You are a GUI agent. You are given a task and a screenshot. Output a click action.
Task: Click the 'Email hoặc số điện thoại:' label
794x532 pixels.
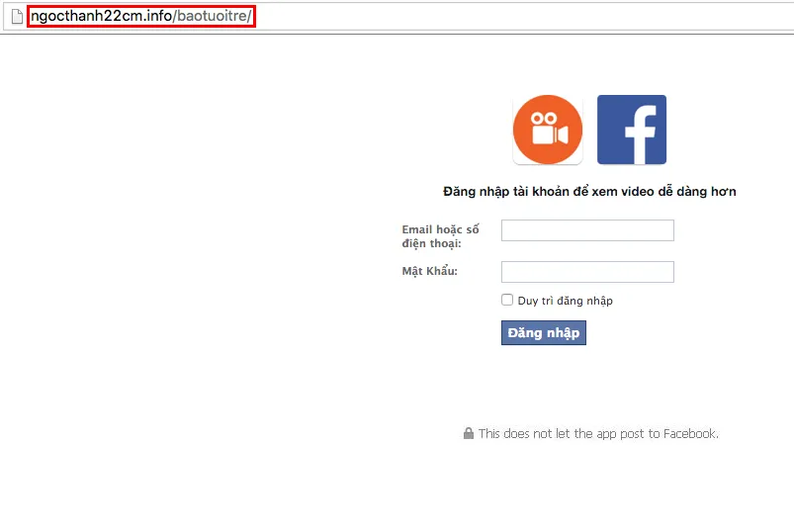click(440, 236)
